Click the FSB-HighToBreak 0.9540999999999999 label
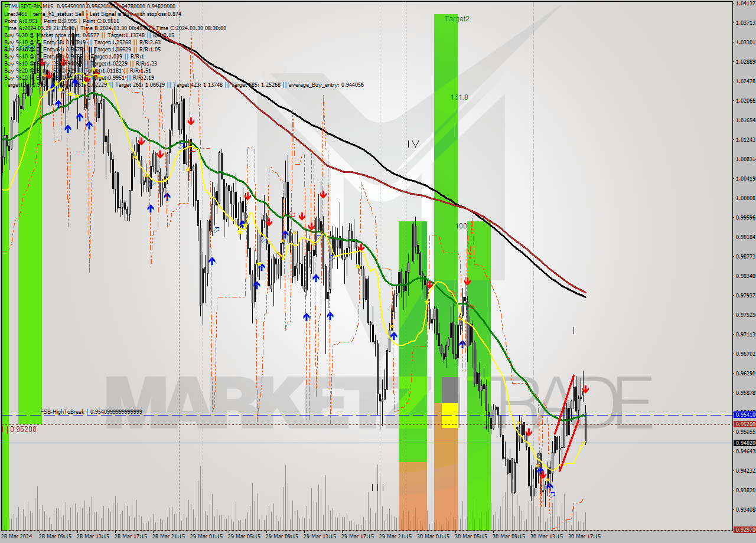 [91, 411]
